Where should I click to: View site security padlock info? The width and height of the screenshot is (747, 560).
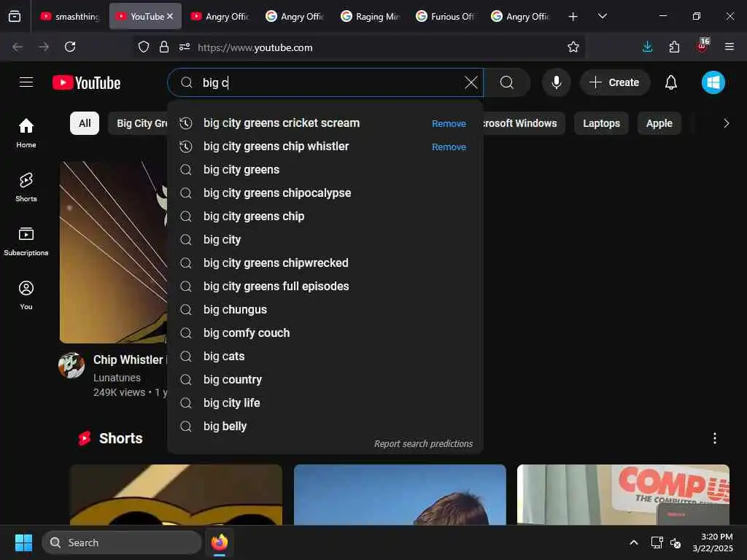tap(164, 47)
